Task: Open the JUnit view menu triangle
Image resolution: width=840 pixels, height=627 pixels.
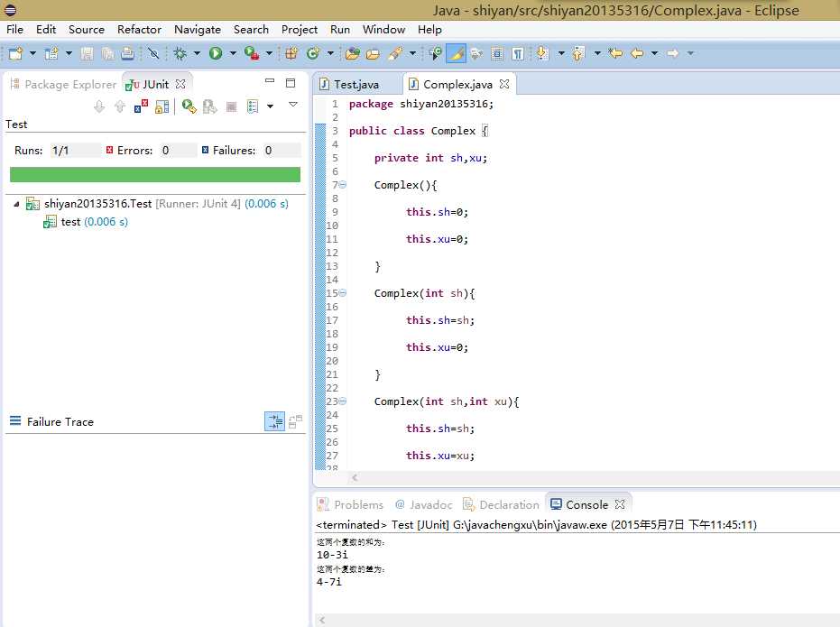Action: 293,106
